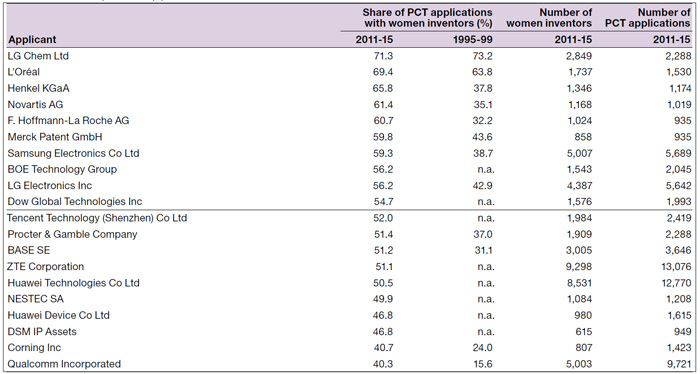Click the 'Share of PCT applications' header

pos(428,18)
